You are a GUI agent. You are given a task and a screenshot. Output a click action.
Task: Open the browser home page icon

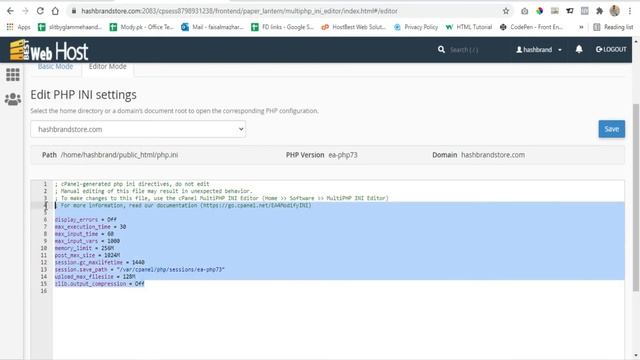point(55,11)
